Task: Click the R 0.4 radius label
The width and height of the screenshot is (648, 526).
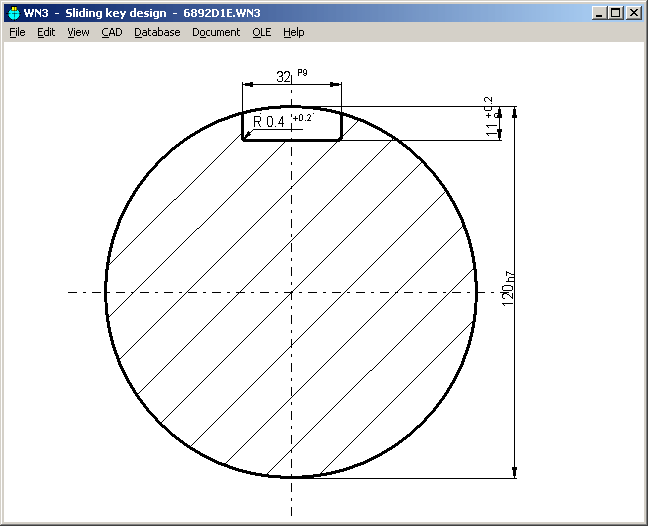Action: pyautogui.click(x=269, y=122)
